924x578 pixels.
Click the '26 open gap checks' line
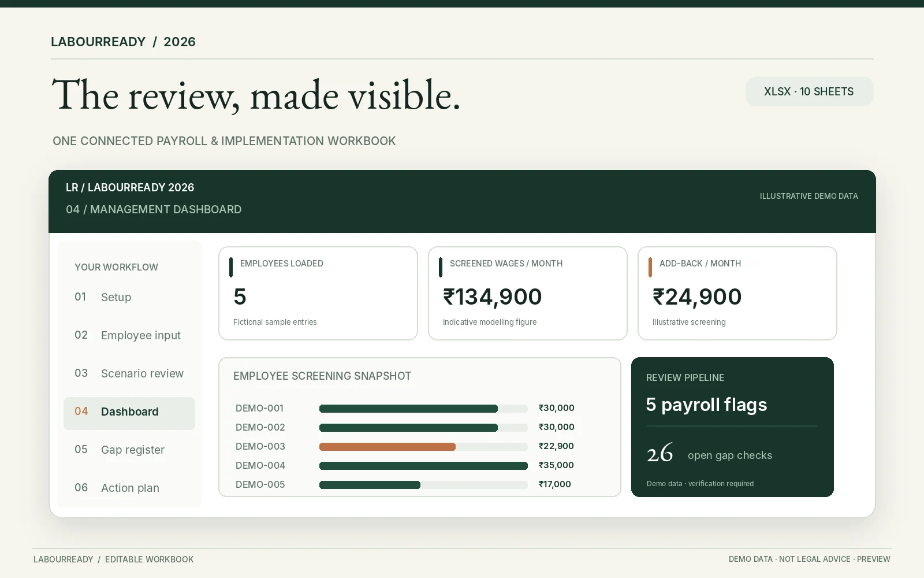(709, 454)
